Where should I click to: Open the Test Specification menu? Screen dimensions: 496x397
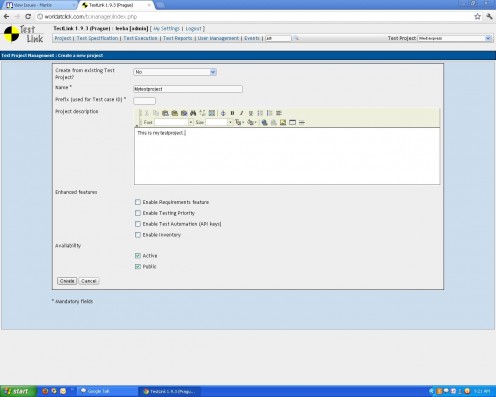click(x=97, y=38)
